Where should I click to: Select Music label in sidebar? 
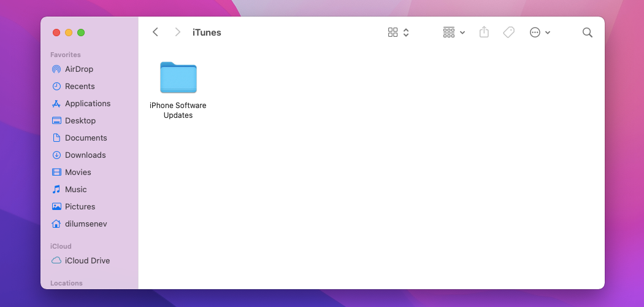(x=75, y=190)
